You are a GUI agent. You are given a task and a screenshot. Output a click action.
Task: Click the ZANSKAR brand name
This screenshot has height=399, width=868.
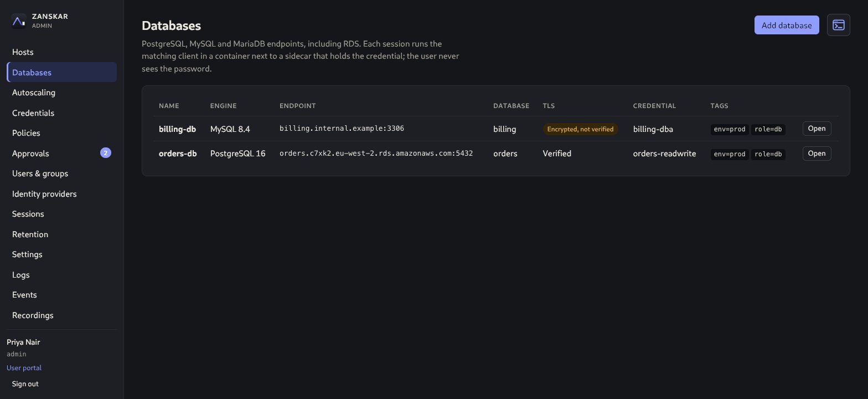50,17
